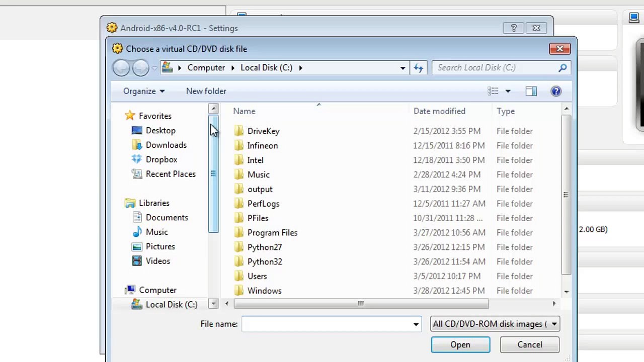
Task: Click Settings window help question button
Action: tap(514, 28)
